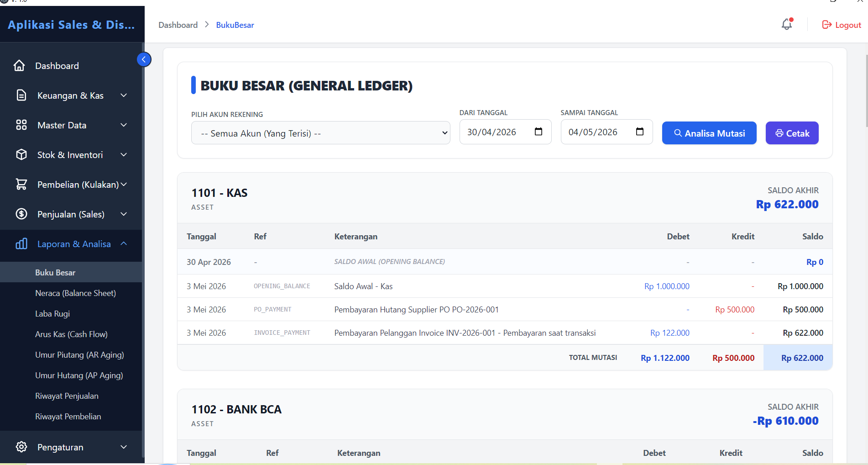
Task: Click 'Pembayaran Hutang Supplier PO PO-2026-001' text
Action: 416,309
